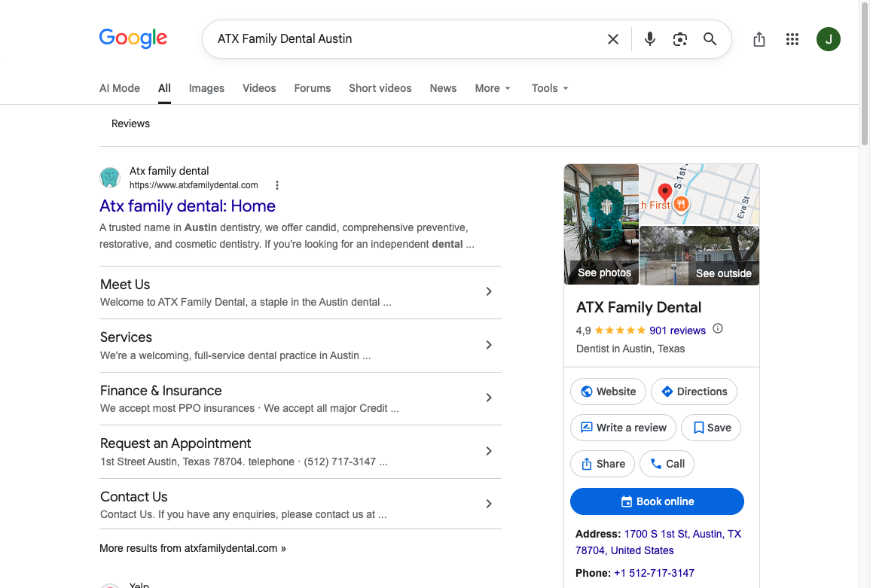
Task: Open the 901 reviews link
Action: (677, 331)
